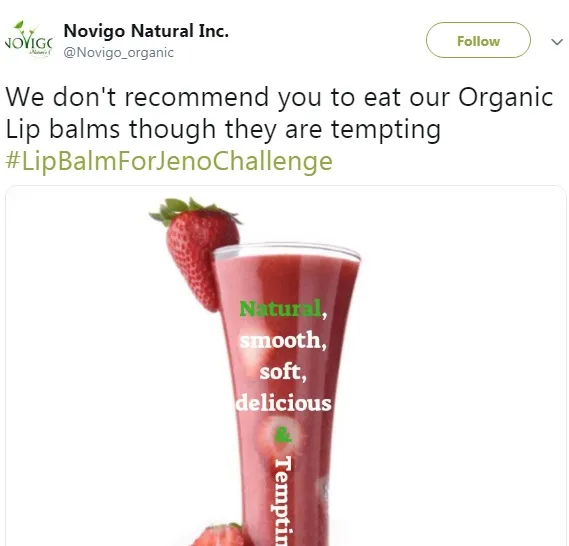The image size is (569, 546).
Task: Click the word "Organic" in the tweet
Action: click(x=505, y=97)
